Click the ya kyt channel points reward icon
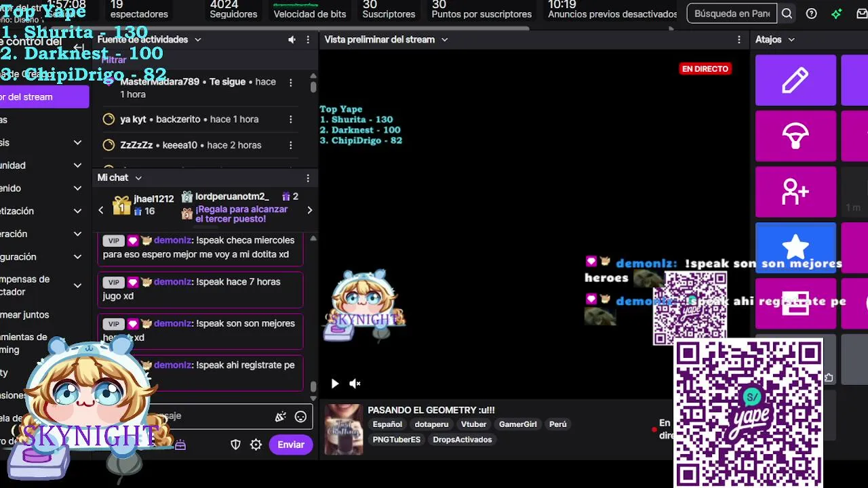Viewport: 868px width, 488px height. click(108, 119)
